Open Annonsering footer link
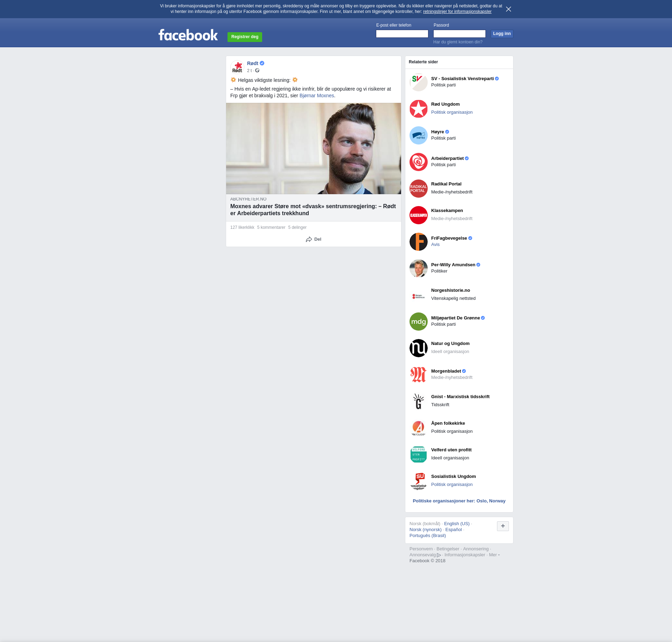Viewport: 672px width, 642px height. coord(476,549)
